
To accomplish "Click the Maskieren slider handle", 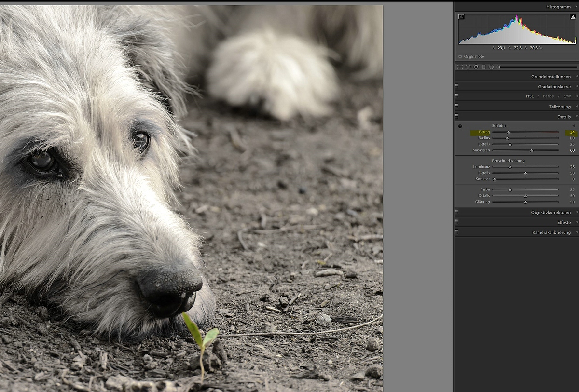I will pos(532,150).
